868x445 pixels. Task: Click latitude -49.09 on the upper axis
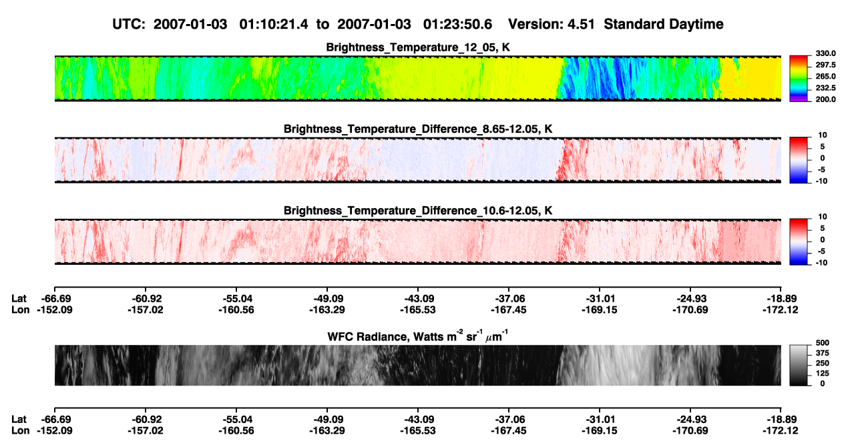click(x=327, y=299)
